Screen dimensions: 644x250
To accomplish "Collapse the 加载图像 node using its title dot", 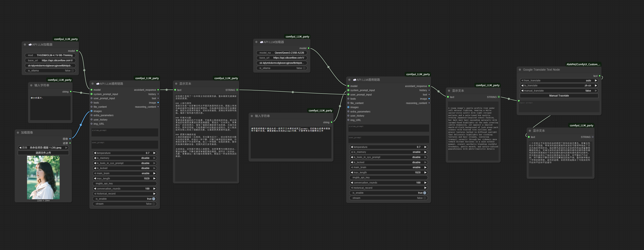I will tap(18, 133).
